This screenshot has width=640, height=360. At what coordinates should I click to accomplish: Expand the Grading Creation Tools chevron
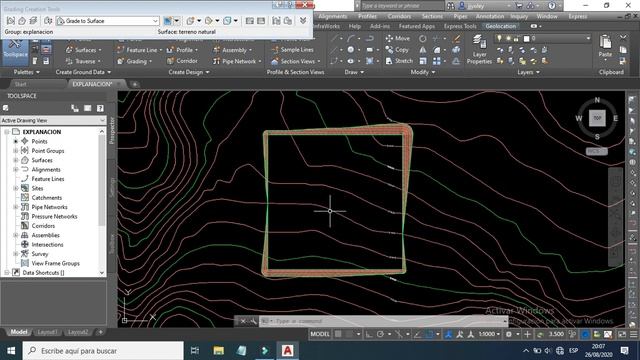click(x=303, y=20)
